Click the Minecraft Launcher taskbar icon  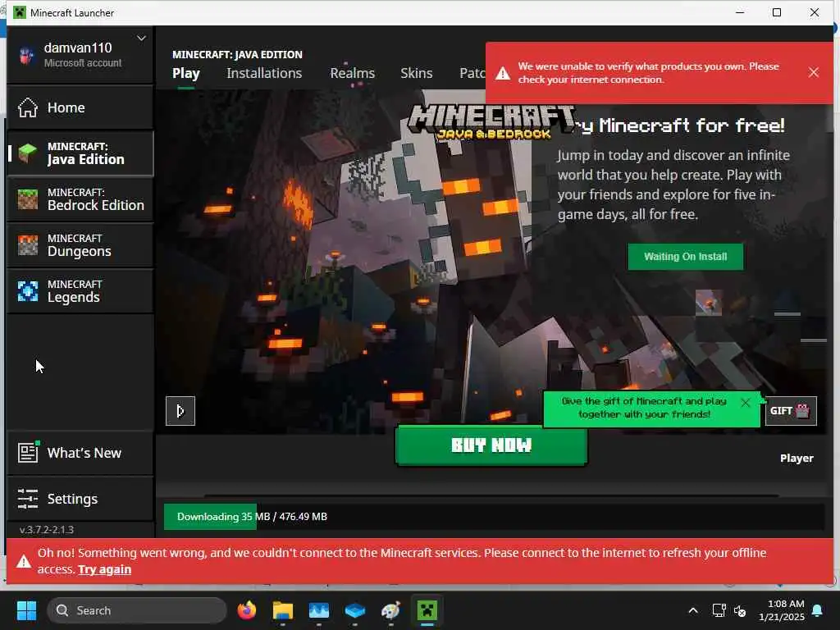pyautogui.click(x=427, y=610)
